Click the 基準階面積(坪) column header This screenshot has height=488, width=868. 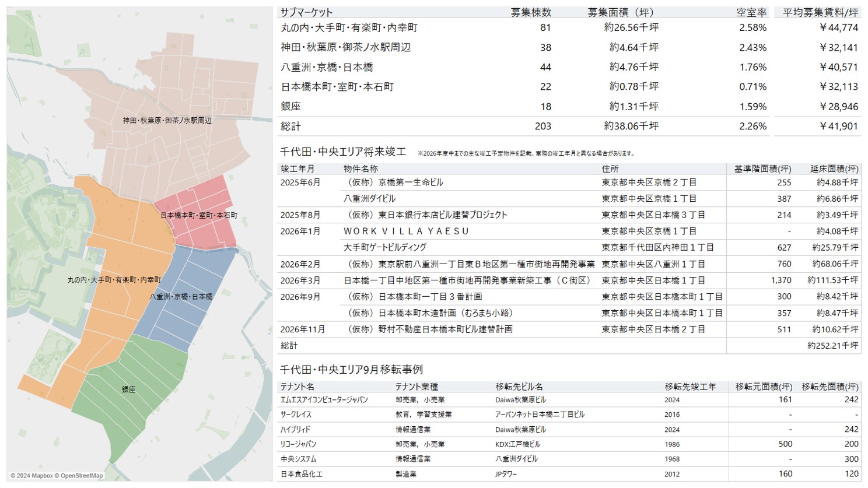pos(762,168)
